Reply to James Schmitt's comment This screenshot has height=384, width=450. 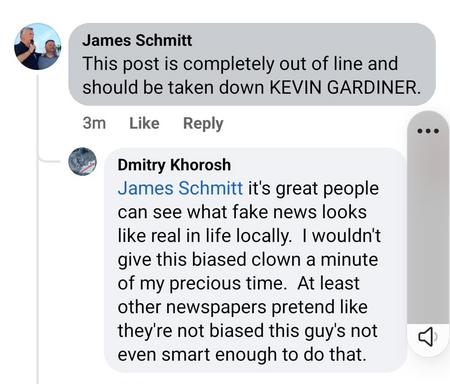[203, 124]
